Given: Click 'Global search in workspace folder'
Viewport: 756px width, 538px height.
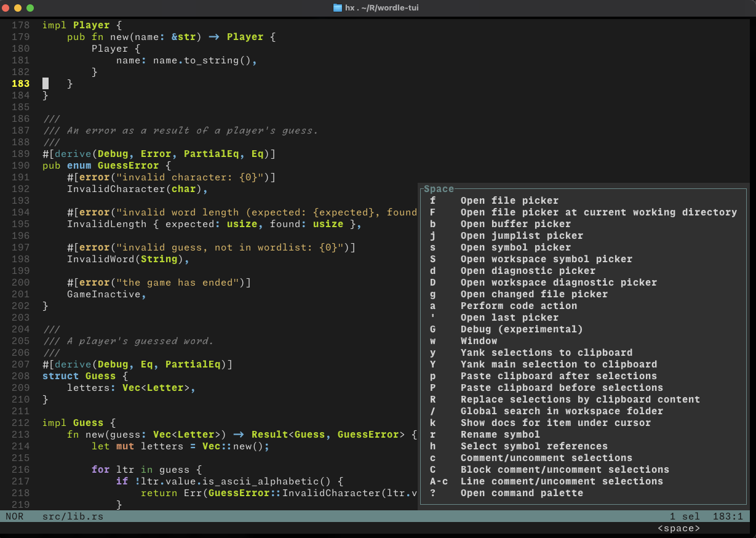Looking at the screenshot, I should [x=562, y=411].
